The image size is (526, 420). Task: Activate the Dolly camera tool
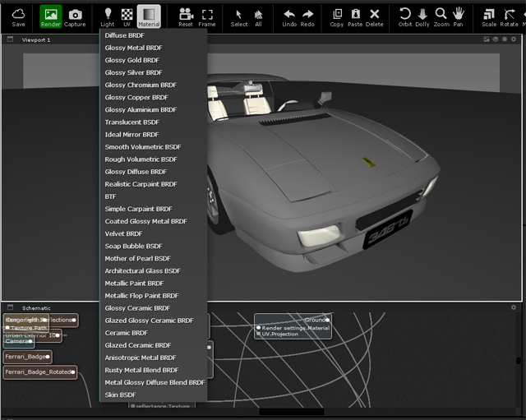(x=422, y=17)
